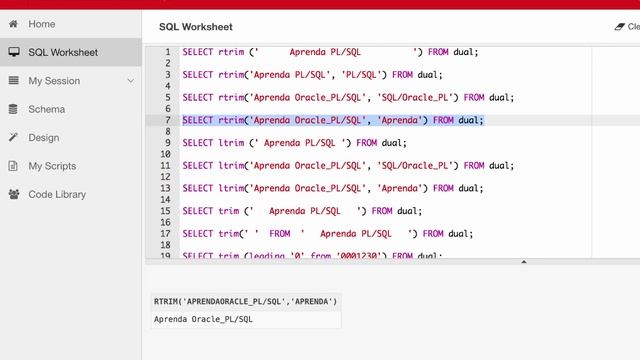
Task: Click line number 7 in the gutter
Action: [x=168, y=120]
